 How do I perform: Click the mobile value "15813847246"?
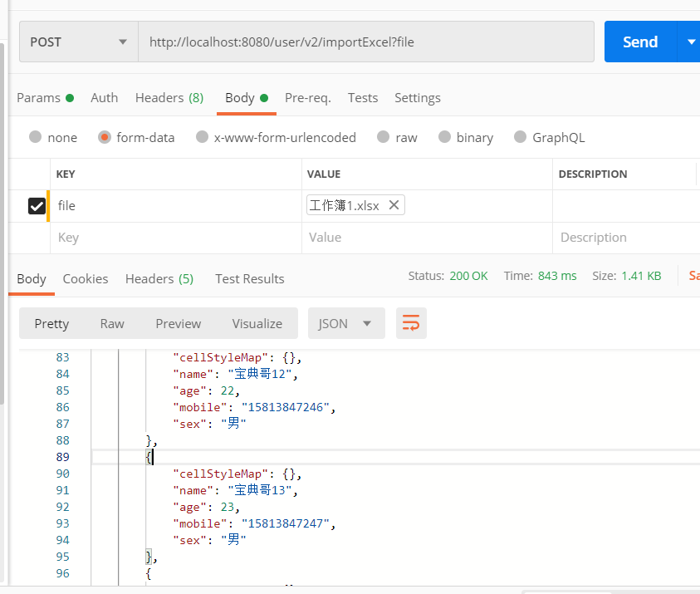[286, 407]
